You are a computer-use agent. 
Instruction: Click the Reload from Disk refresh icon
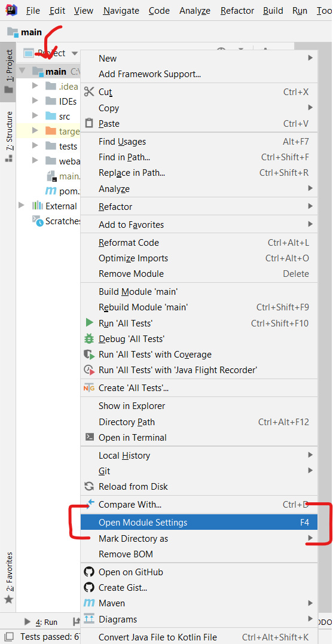coord(88,486)
